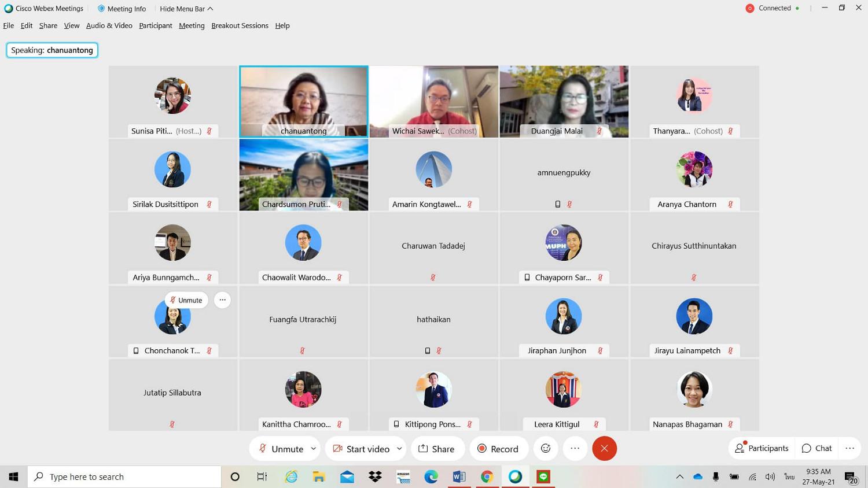Image resolution: width=868 pixels, height=488 pixels.
Task: Unmute your microphone in control bar
Action: 281,449
